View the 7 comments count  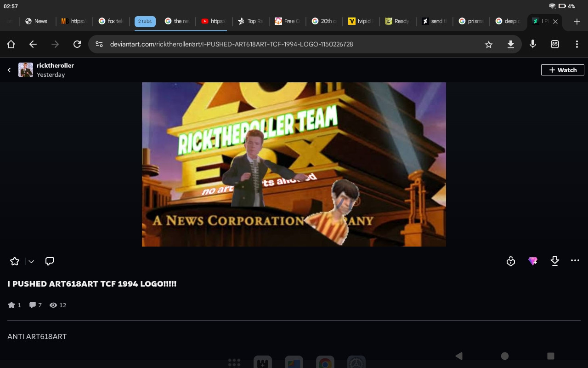click(x=35, y=305)
